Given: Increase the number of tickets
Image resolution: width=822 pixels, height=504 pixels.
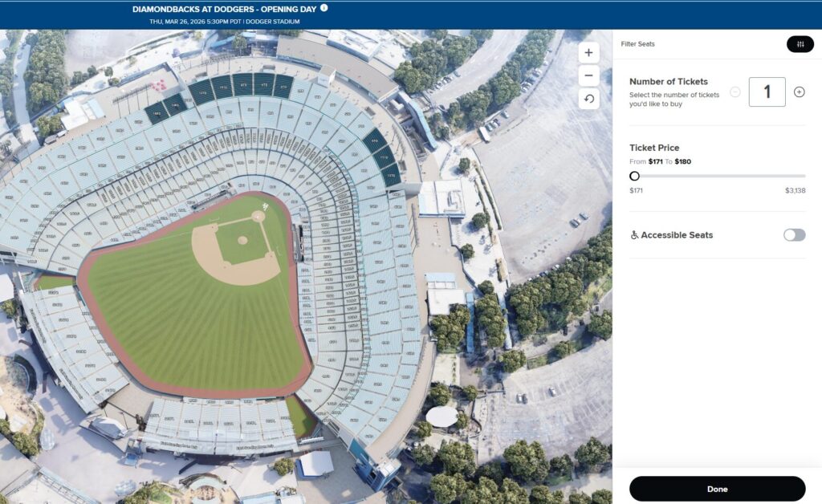Looking at the screenshot, I should [799, 92].
